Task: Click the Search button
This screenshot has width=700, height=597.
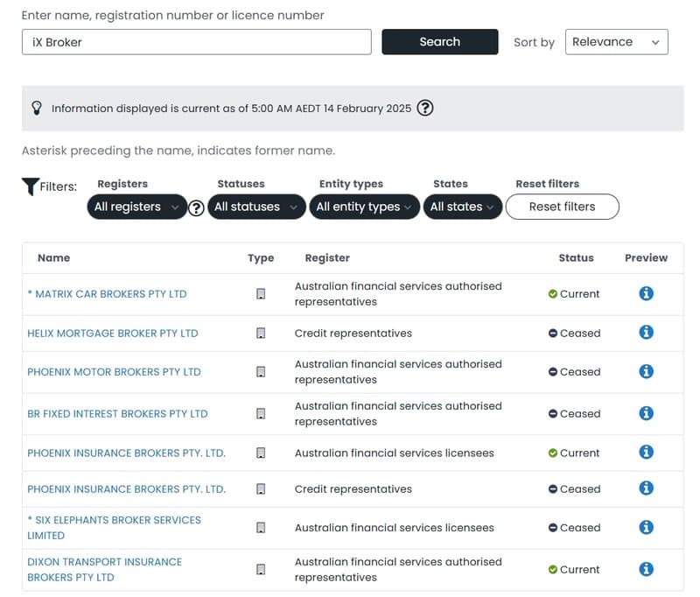Action: click(x=440, y=42)
